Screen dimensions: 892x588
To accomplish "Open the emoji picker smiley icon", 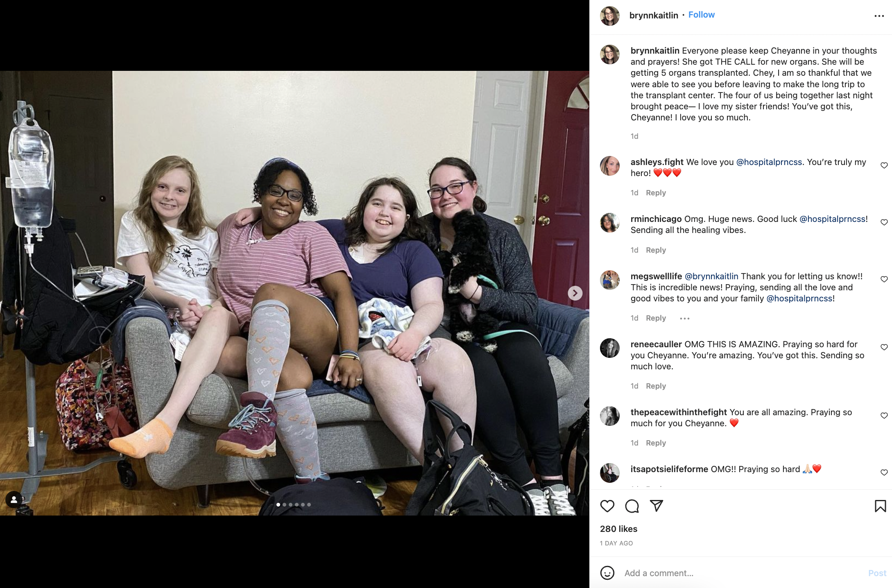I will point(607,573).
